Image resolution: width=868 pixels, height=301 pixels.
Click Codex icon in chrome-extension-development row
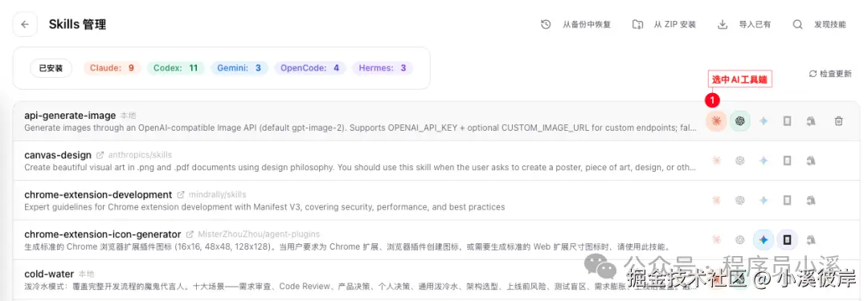[739, 201]
